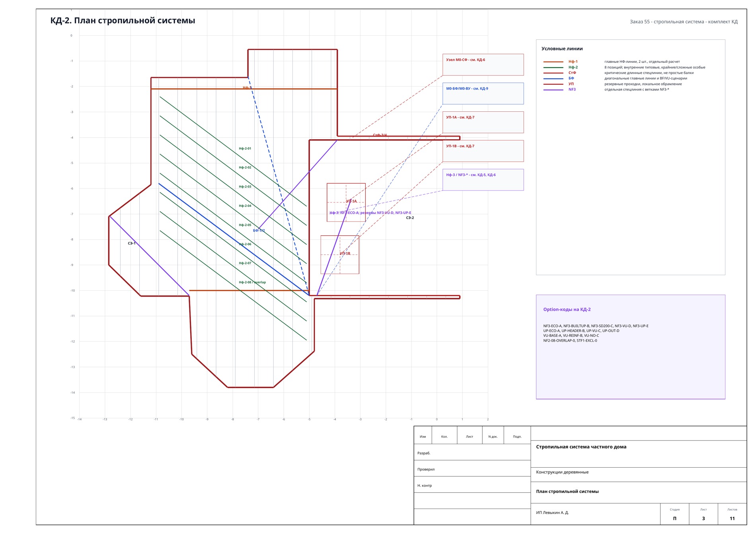Click the БФ-1/2 diagonal label
The width and height of the screenshot is (756, 534).
click(259, 231)
